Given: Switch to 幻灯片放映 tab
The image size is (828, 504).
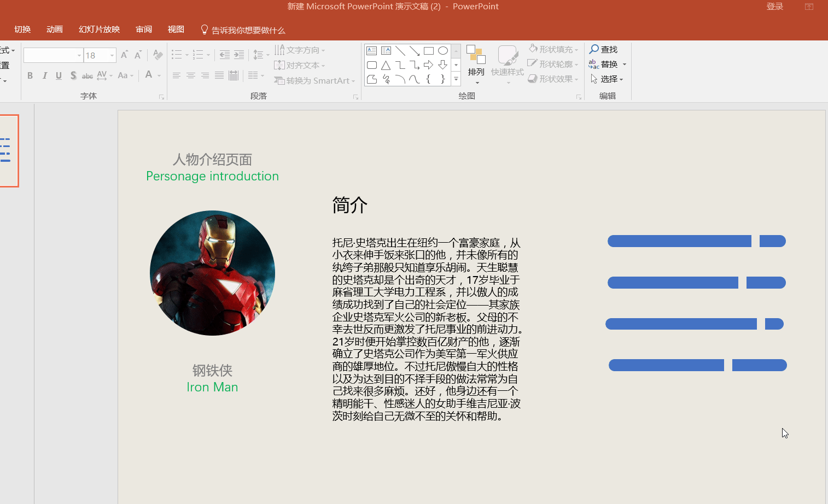Looking at the screenshot, I should 99,30.
